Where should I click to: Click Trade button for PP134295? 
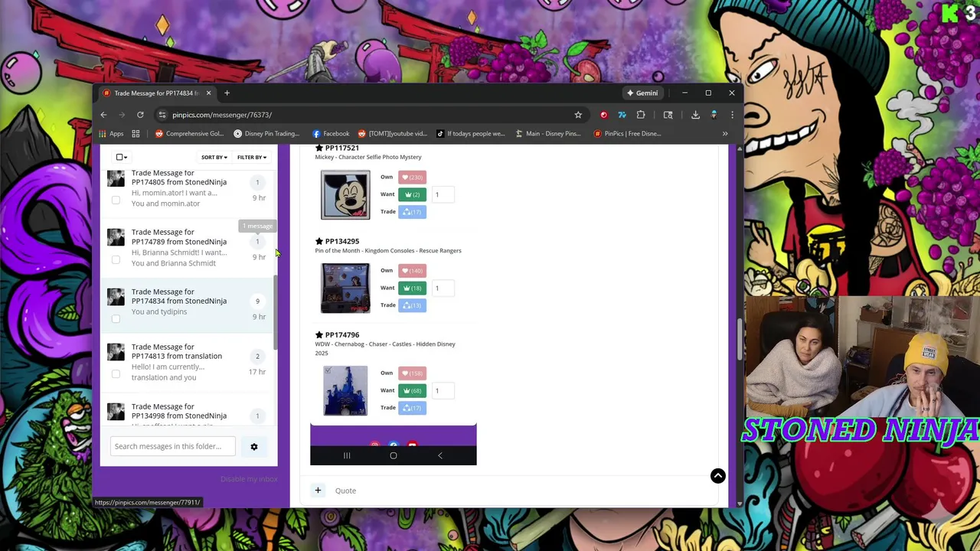click(x=412, y=305)
